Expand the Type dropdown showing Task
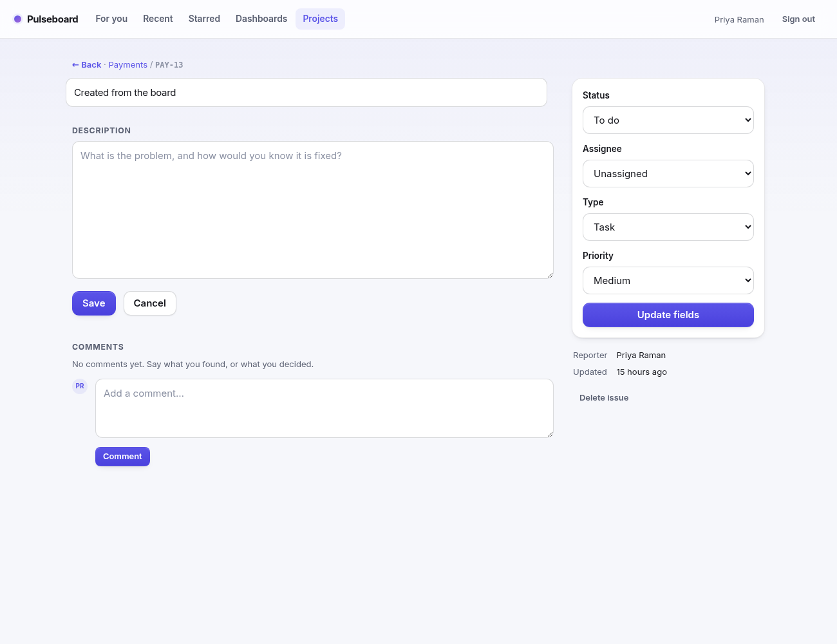Image resolution: width=837 pixels, height=644 pixels. (x=668, y=227)
